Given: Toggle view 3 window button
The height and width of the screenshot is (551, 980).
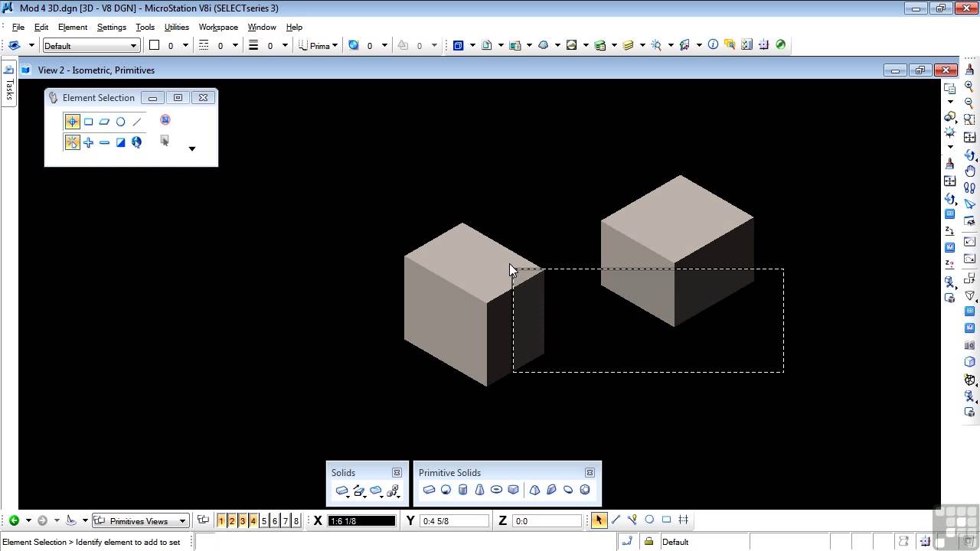Looking at the screenshot, I should [x=243, y=521].
